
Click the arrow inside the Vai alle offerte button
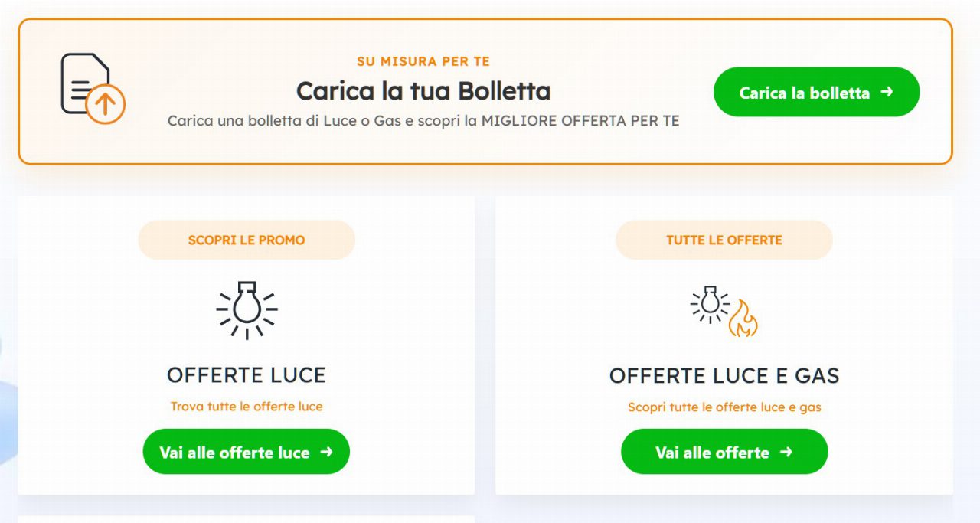point(786,452)
